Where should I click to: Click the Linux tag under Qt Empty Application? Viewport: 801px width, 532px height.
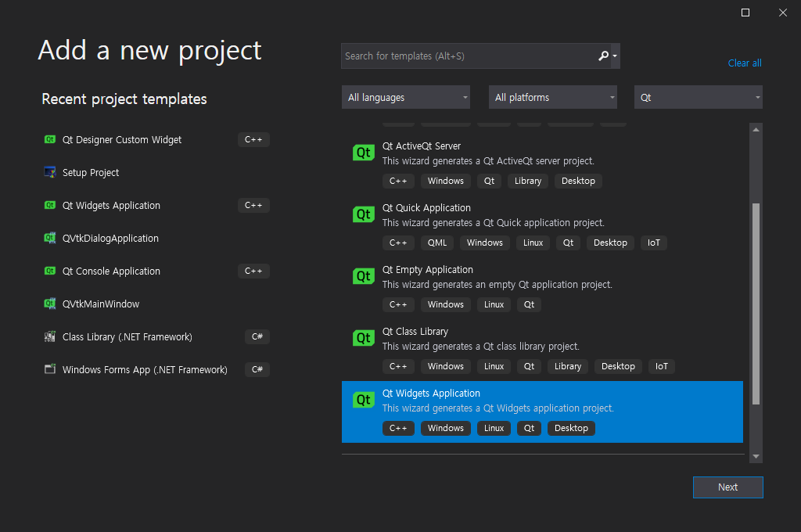(x=494, y=304)
